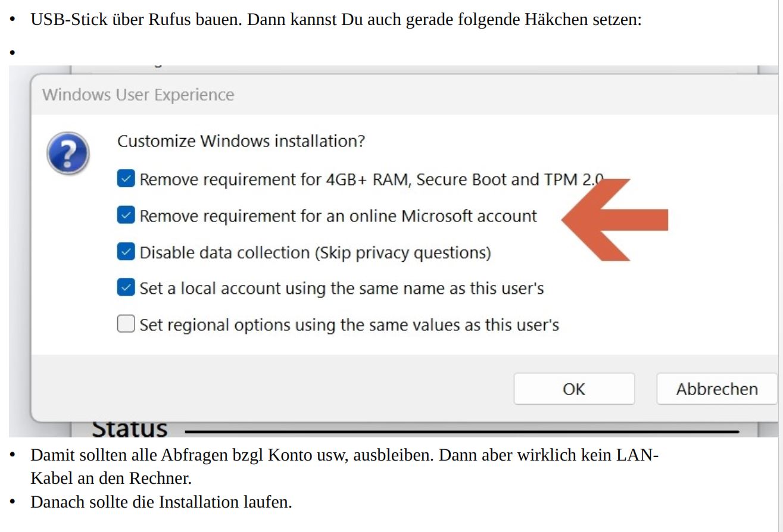The image size is (783, 532).
Task: Click the Status heading below the dialog
Action: 129,428
